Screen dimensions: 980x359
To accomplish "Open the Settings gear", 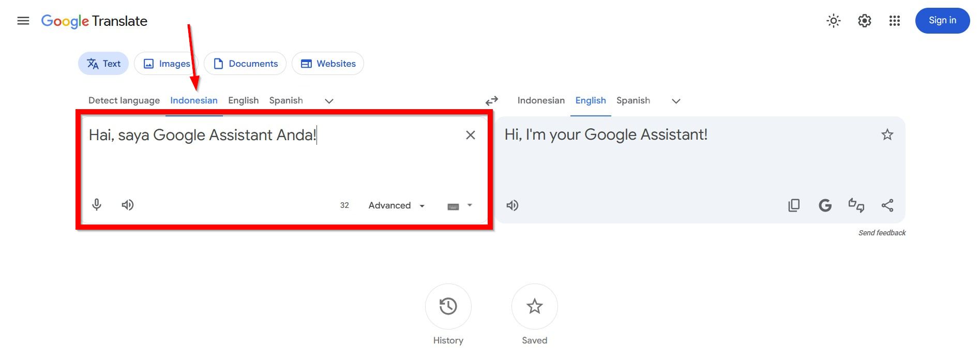I will (x=865, y=21).
